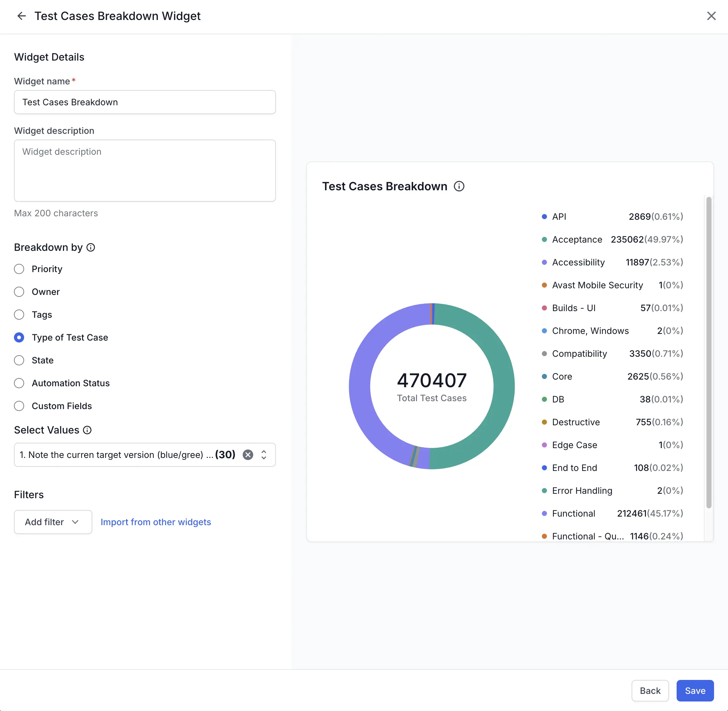728x711 pixels.
Task: Go back using the header arrow icon
Action: tap(21, 16)
